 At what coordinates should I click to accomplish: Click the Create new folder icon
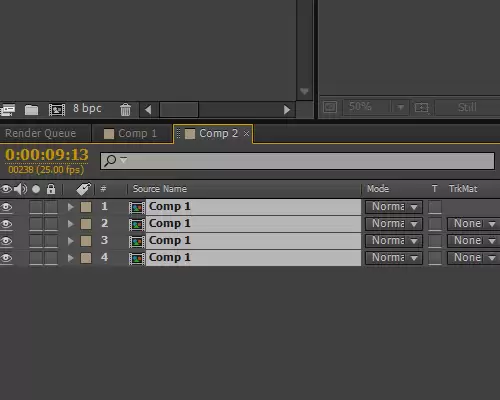(x=31, y=110)
